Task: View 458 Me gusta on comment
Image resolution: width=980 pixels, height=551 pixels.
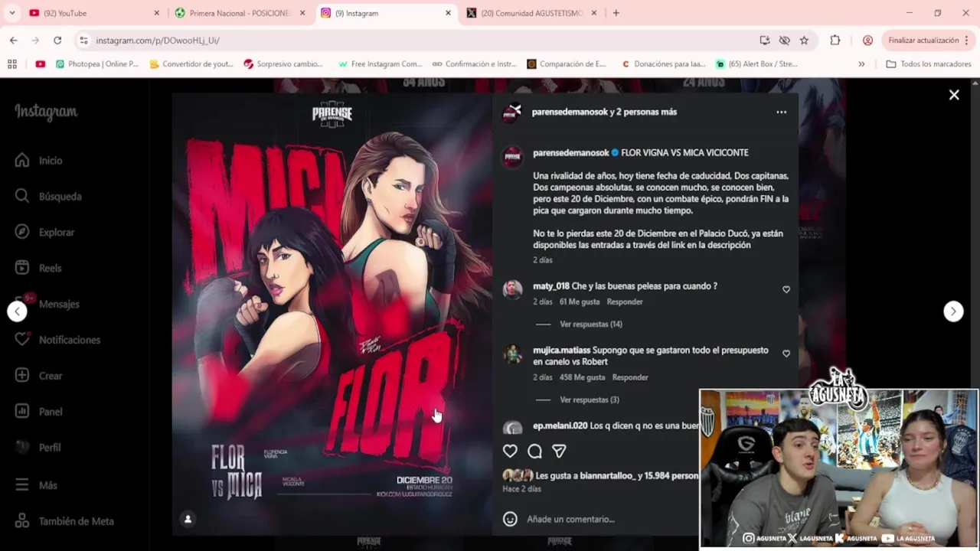Action: [582, 377]
